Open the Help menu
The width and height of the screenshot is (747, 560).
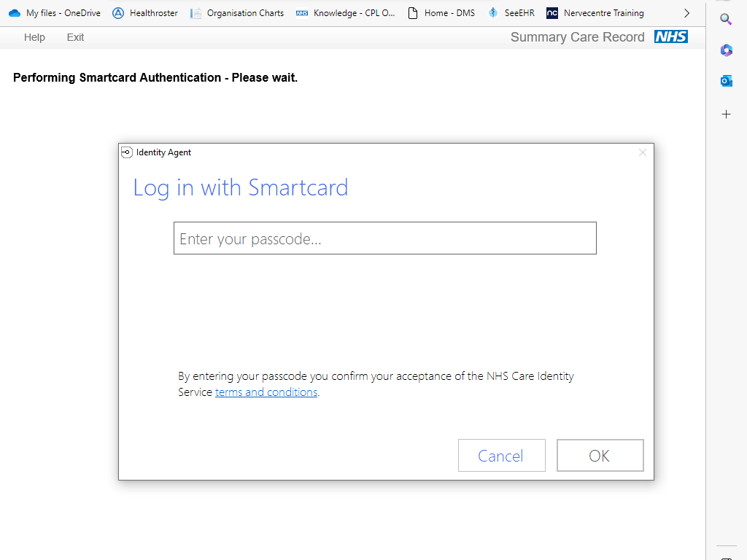pyautogui.click(x=34, y=37)
